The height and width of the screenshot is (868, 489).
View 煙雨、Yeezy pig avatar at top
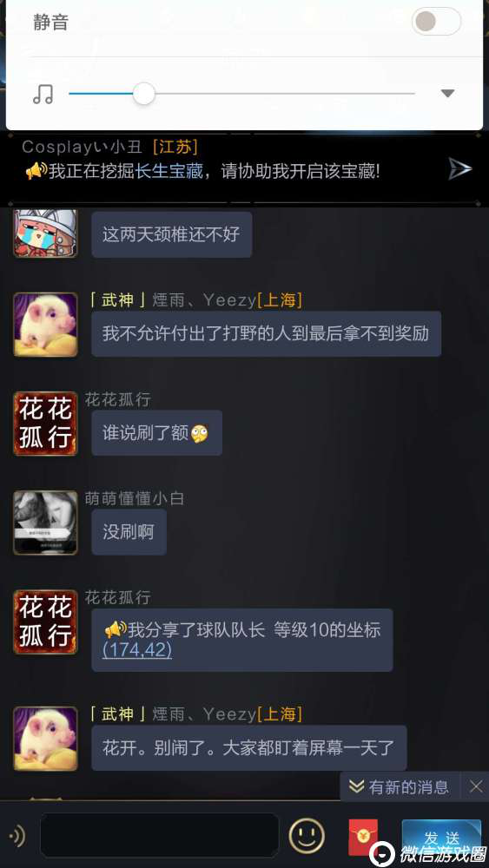click(45, 325)
